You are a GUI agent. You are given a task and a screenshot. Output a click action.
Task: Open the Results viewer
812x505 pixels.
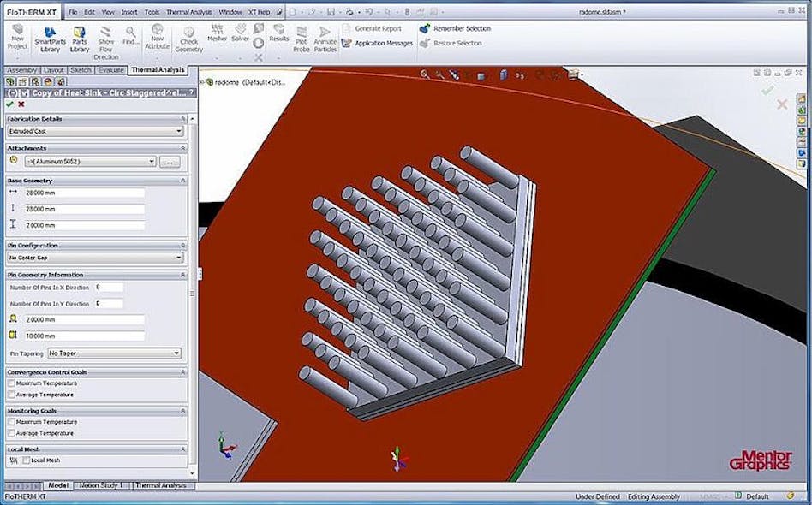tap(281, 36)
